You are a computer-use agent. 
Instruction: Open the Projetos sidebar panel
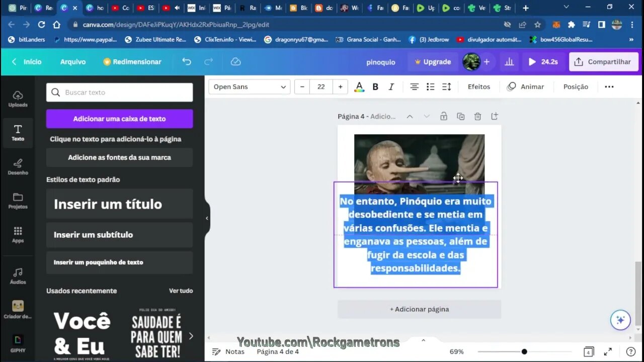pyautogui.click(x=18, y=201)
